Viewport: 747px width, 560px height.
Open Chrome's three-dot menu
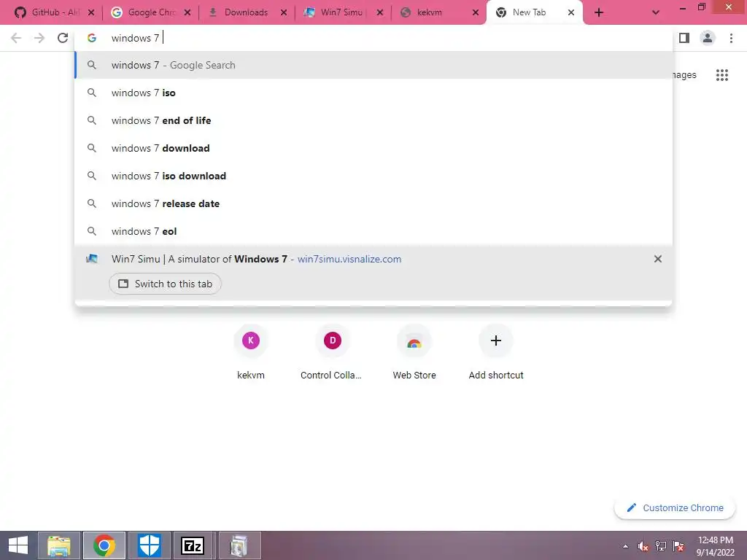coord(731,38)
